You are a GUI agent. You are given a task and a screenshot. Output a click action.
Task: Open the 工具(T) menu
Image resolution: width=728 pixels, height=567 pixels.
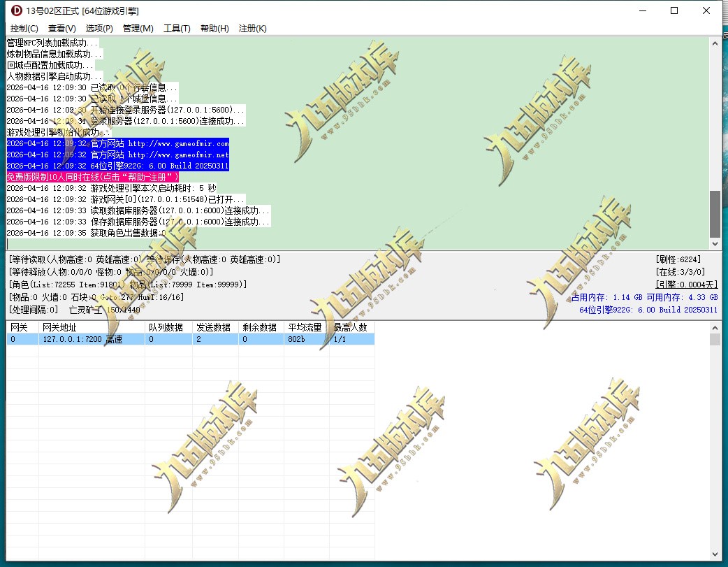pos(177,29)
